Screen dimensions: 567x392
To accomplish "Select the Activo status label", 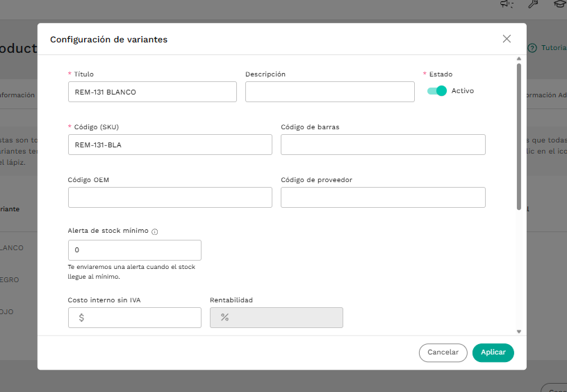I will [463, 91].
